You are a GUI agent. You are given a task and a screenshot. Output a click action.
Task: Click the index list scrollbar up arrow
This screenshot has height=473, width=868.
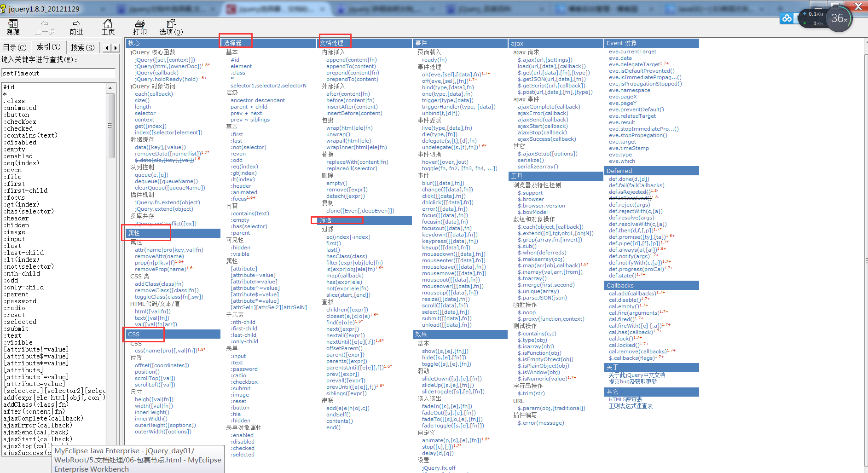click(110, 88)
